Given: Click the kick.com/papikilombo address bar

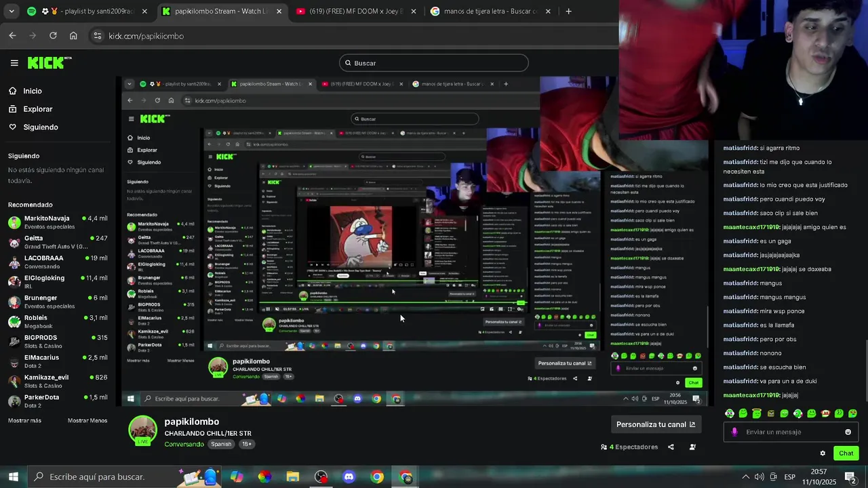Looking at the screenshot, I should pos(146,36).
